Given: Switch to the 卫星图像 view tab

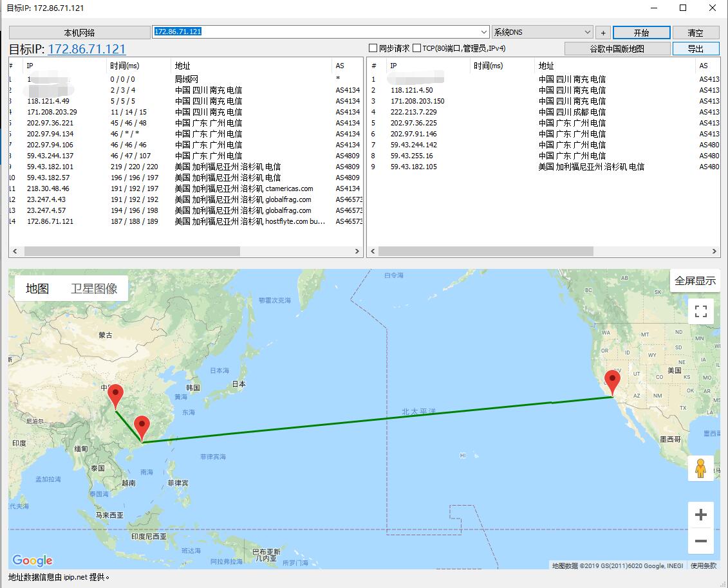Looking at the screenshot, I should tap(95, 288).
